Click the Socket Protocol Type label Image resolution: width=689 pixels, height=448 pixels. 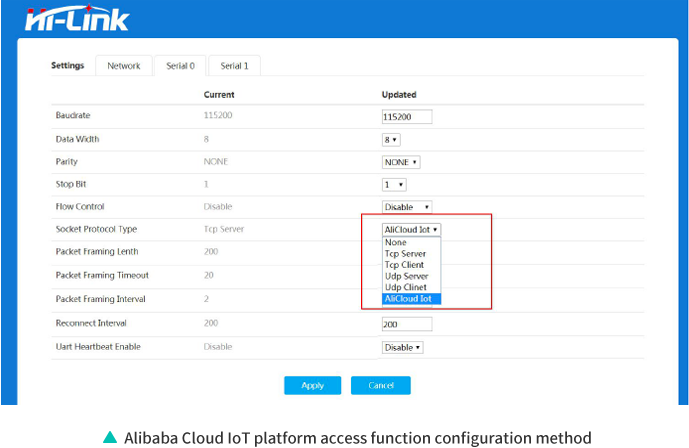pos(96,229)
